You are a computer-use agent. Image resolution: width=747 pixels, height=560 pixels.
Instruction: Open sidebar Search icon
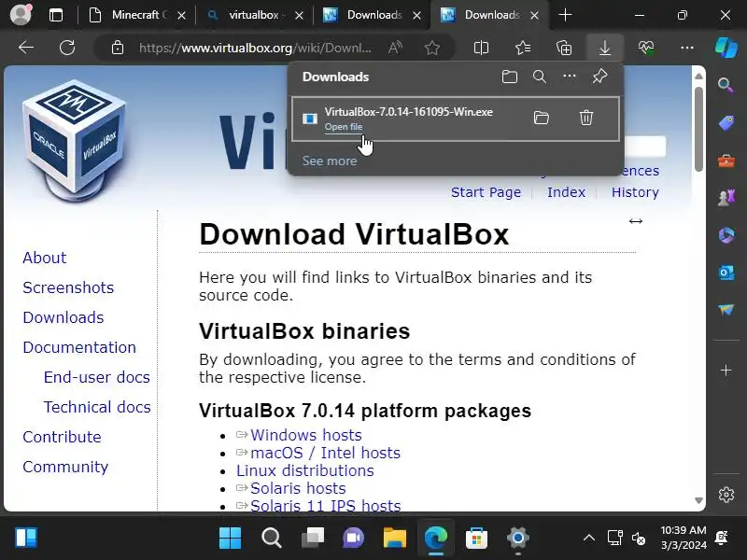pyautogui.click(x=726, y=86)
